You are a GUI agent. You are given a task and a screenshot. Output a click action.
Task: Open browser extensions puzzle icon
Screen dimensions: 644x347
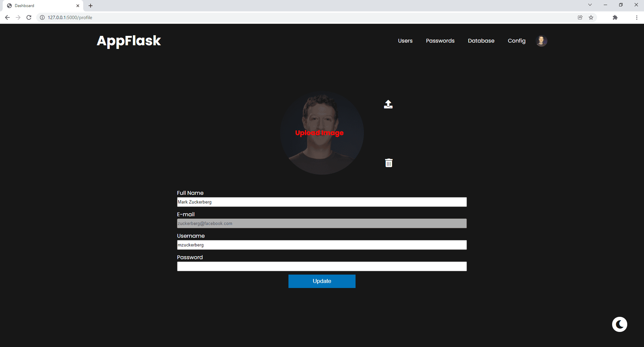615,17
